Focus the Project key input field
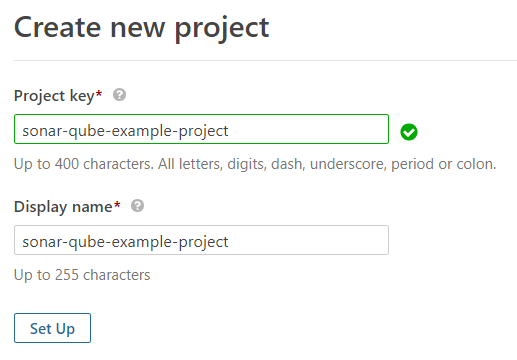The image size is (517, 360). click(201, 129)
